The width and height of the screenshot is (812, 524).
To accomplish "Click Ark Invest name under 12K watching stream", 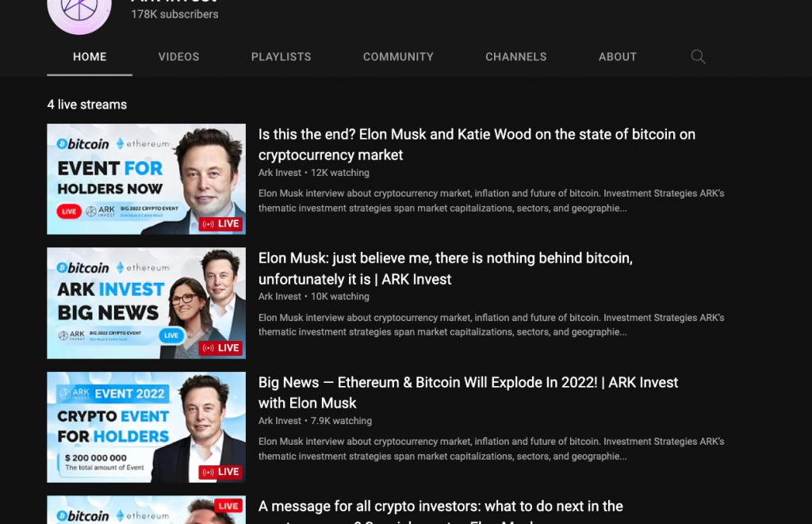I will point(280,173).
